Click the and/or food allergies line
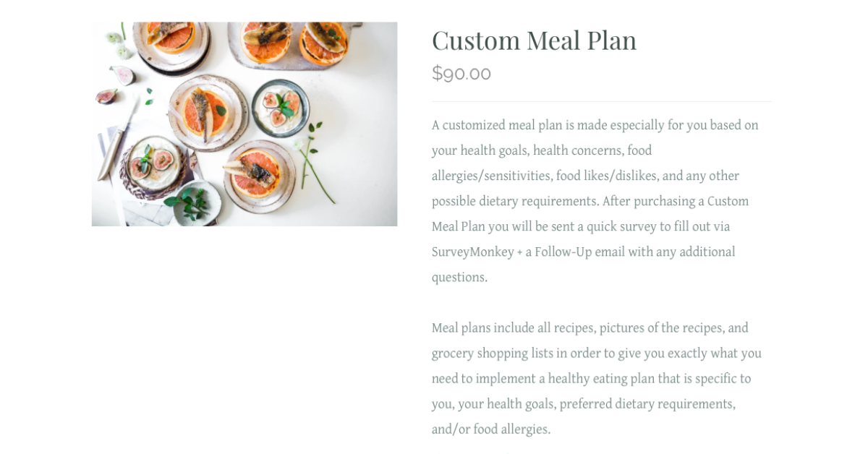The height and width of the screenshot is (454, 868). [491, 429]
